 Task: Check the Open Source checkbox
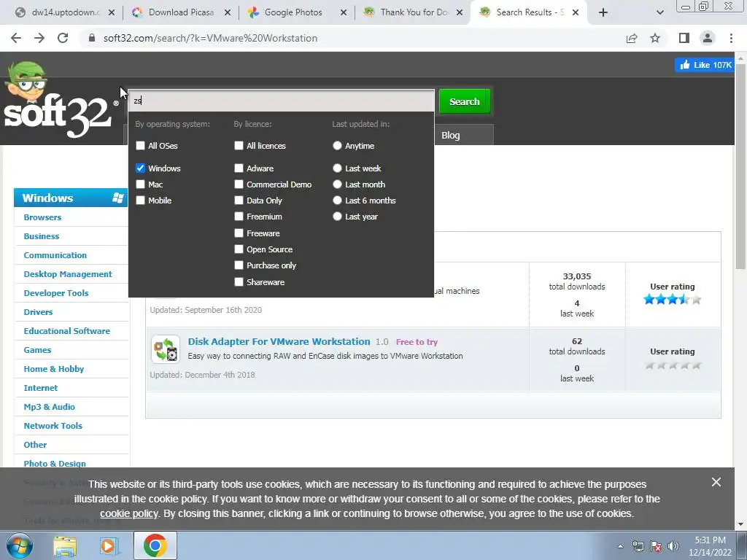pos(239,249)
